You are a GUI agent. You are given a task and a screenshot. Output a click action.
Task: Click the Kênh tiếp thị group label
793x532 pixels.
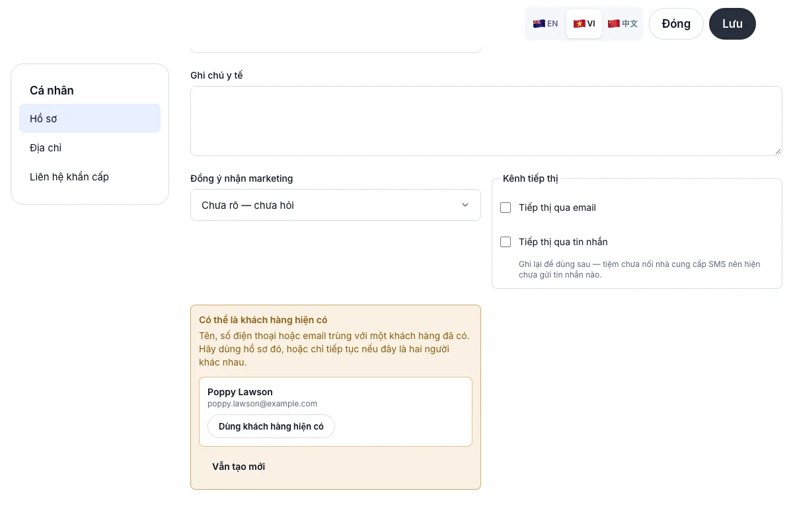(531, 178)
